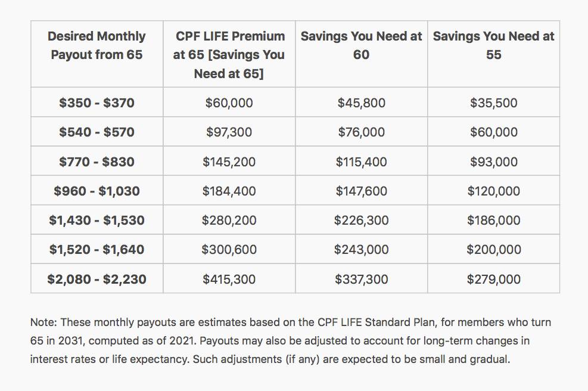588x391 pixels.
Task: Click the "Desired Monthly Payout from 65" header
Action: [97, 45]
